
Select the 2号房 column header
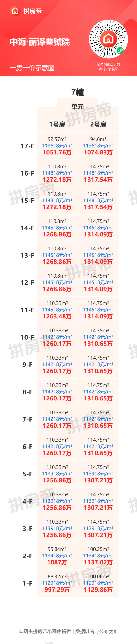pos(98,124)
